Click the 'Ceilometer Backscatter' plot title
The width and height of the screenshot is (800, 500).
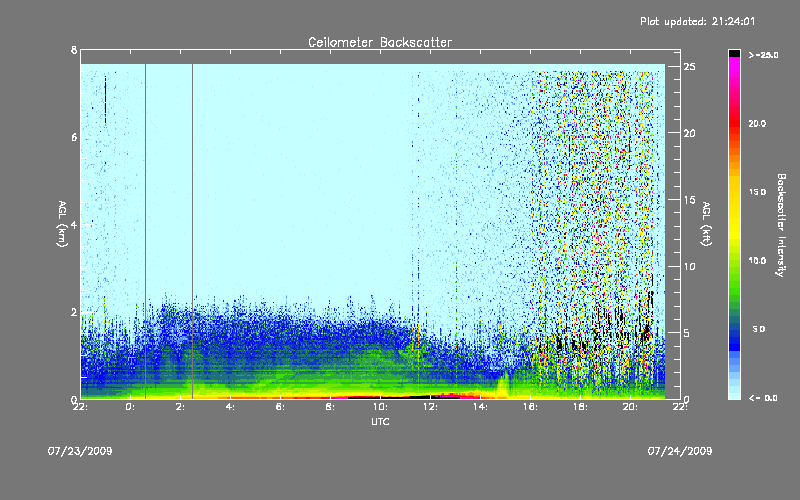(380, 42)
